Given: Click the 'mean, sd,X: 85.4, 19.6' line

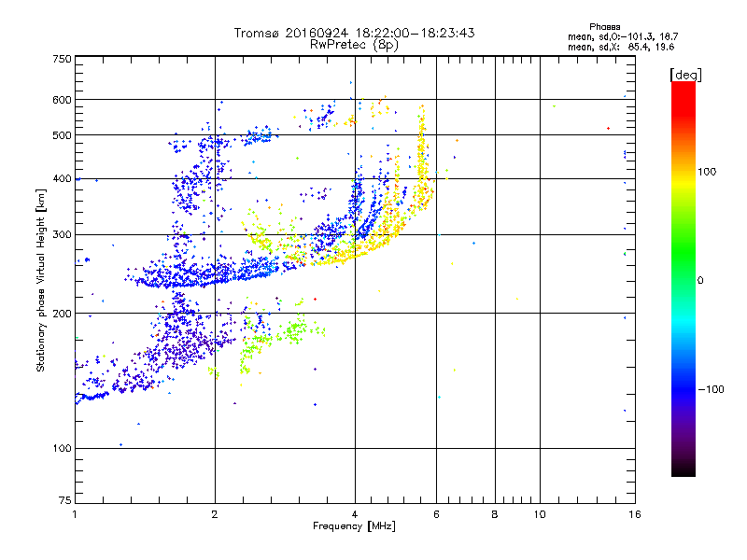Looking at the screenshot, I should coord(621,47).
